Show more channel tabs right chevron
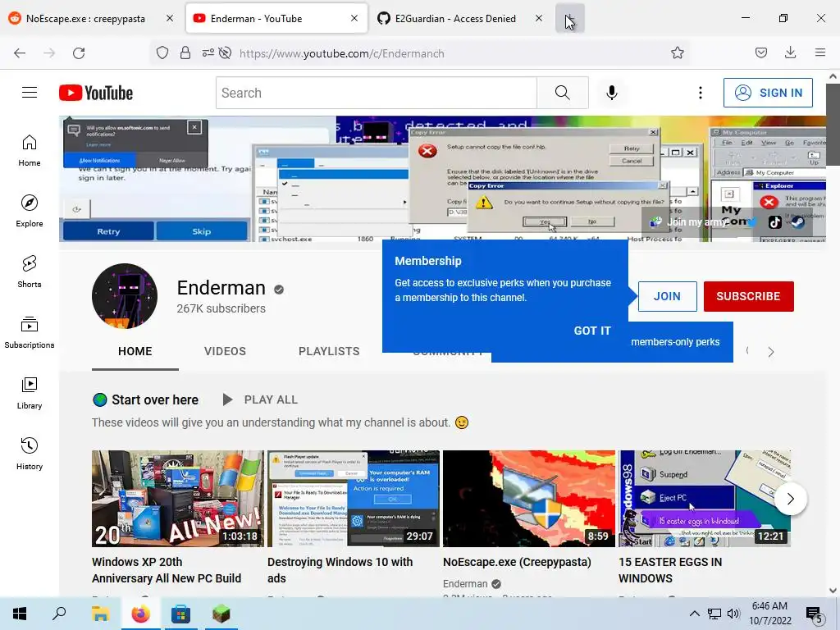840x630 pixels. (771, 352)
